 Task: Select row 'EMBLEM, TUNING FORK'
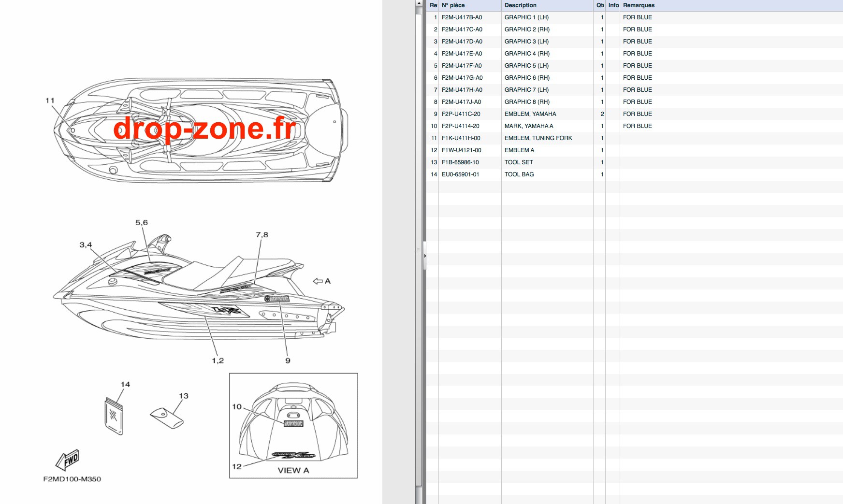click(x=635, y=138)
